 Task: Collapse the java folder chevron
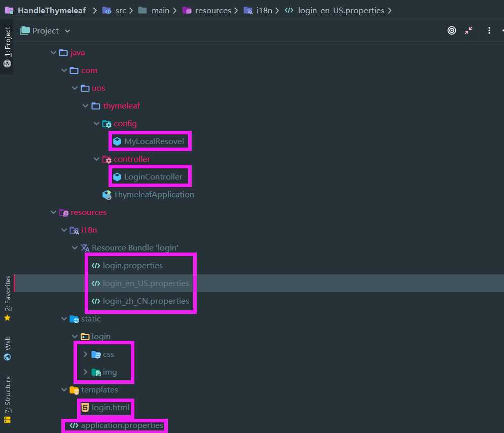click(x=53, y=52)
